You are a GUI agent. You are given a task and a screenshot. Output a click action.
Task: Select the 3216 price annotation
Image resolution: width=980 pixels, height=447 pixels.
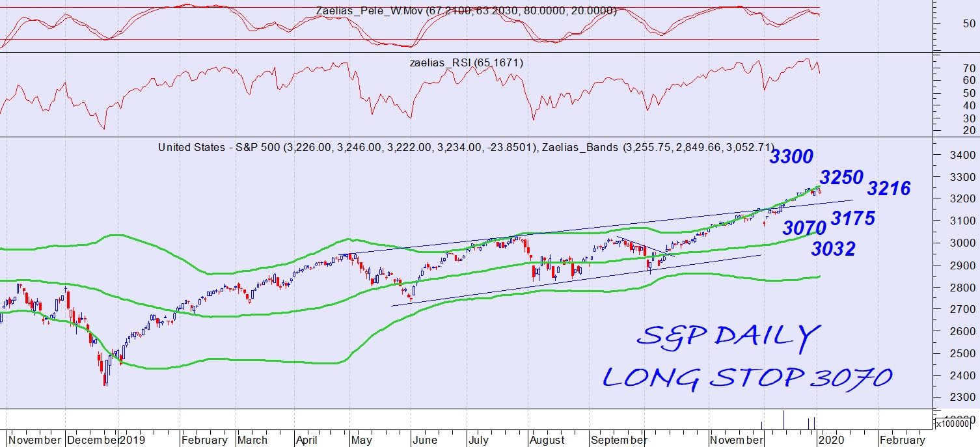888,189
